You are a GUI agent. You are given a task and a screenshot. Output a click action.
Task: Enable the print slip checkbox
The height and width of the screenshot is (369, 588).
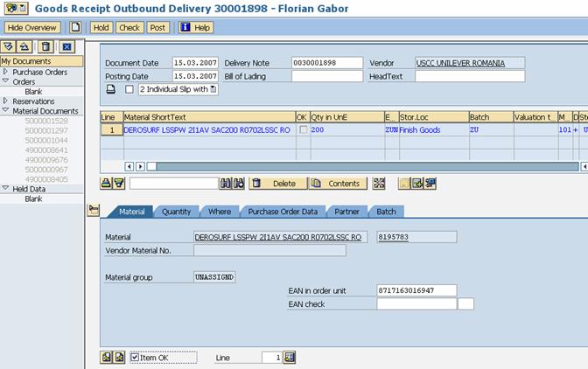click(x=129, y=89)
